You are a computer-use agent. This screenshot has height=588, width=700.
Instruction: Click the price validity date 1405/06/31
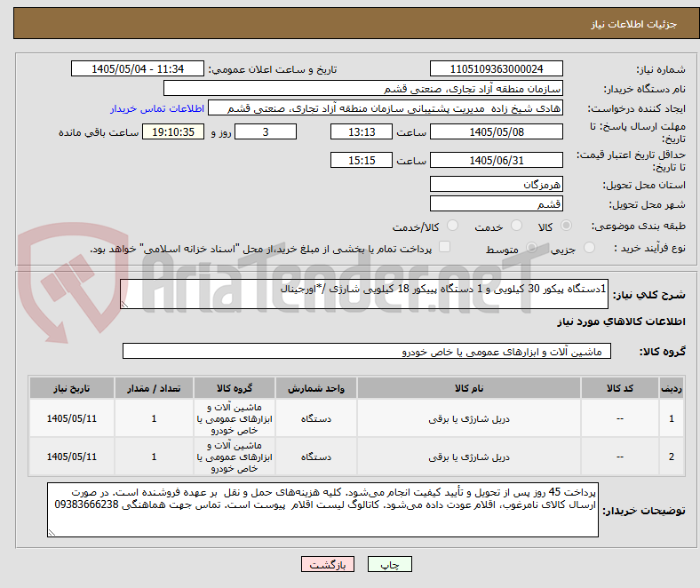click(496, 160)
